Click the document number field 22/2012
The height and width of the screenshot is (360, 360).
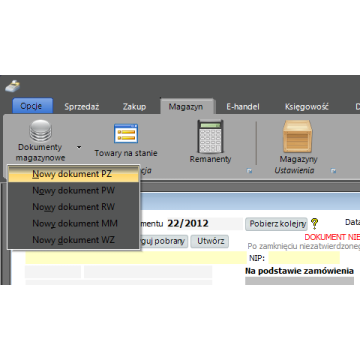[x=204, y=224]
